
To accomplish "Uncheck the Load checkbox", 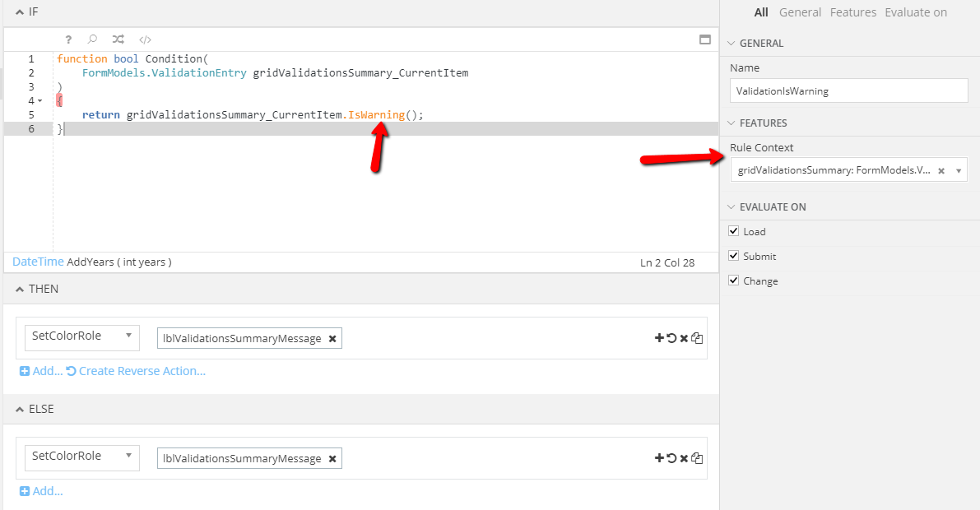I will tap(733, 232).
